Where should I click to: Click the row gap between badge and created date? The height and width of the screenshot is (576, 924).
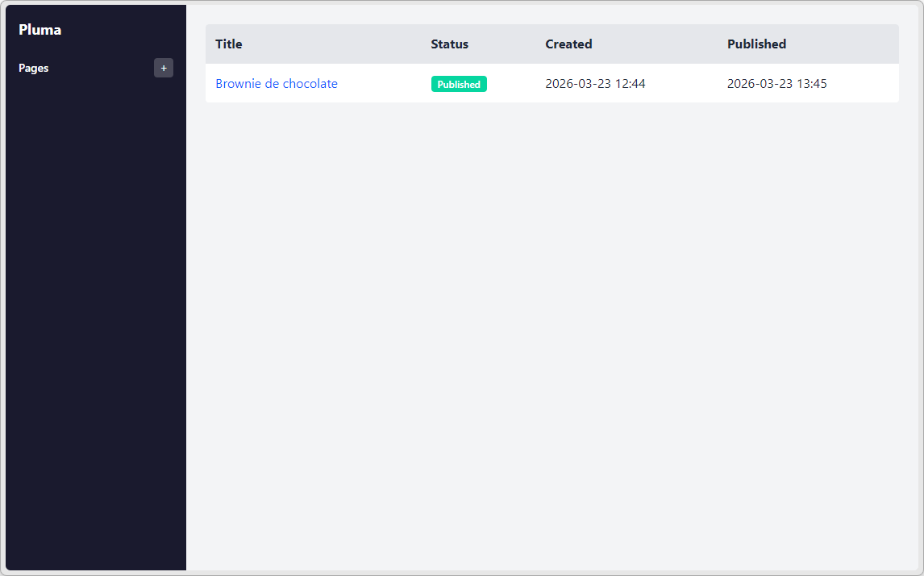(516, 84)
